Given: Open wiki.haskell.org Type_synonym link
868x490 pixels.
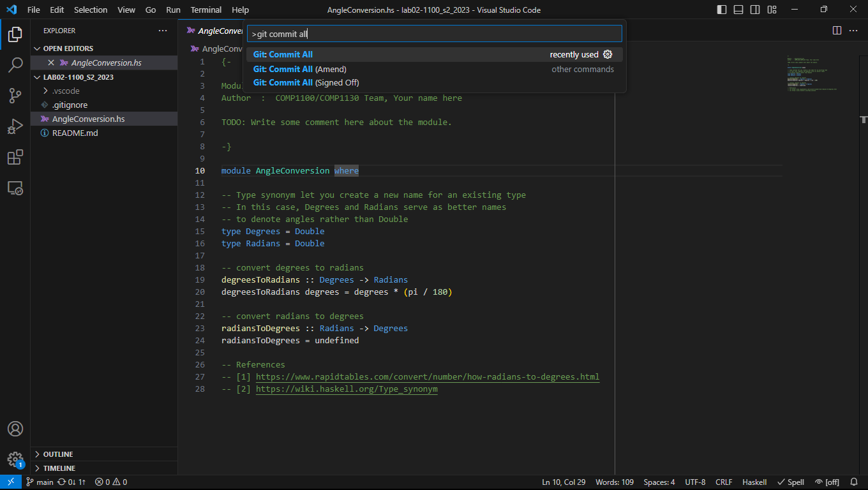Looking at the screenshot, I should (x=347, y=389).
